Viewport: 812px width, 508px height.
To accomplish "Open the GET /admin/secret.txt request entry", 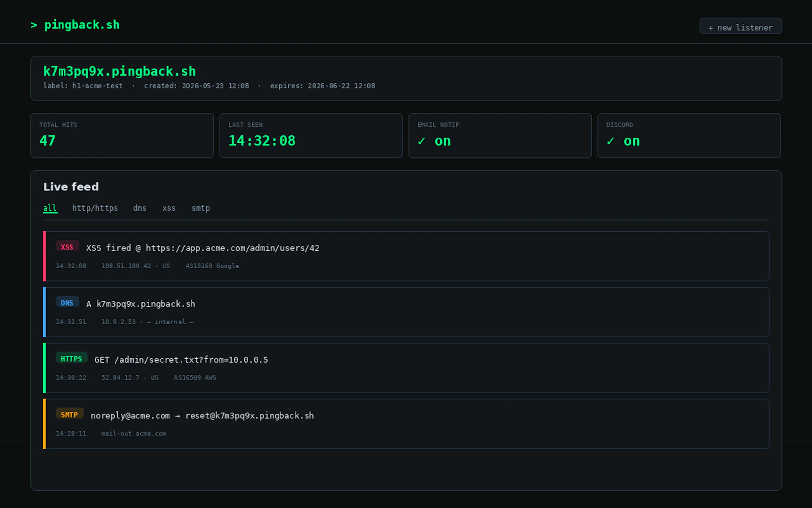I will pos(406,368).
